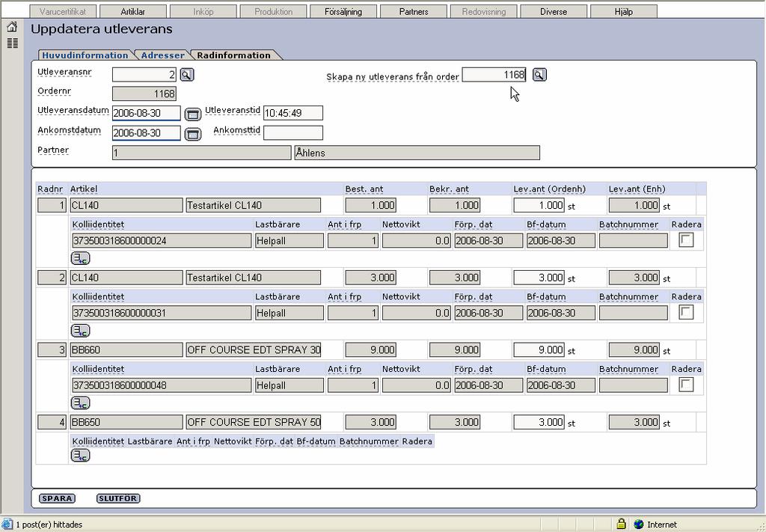Screen dimensions: 766x532
Task: Click article code BB660
Action: [126, 349]
